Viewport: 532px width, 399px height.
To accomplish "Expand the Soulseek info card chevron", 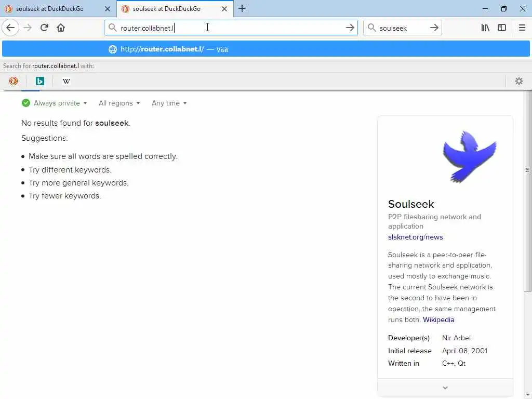I will click(445, 388).
